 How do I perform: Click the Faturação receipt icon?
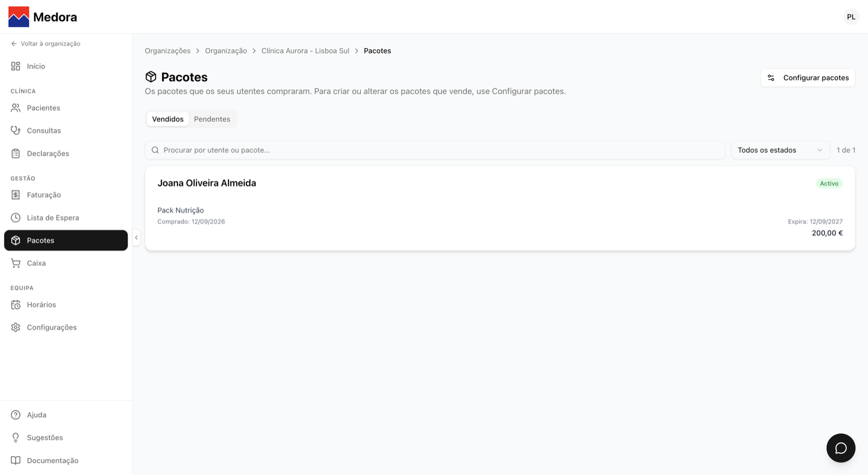pos(16,195)
